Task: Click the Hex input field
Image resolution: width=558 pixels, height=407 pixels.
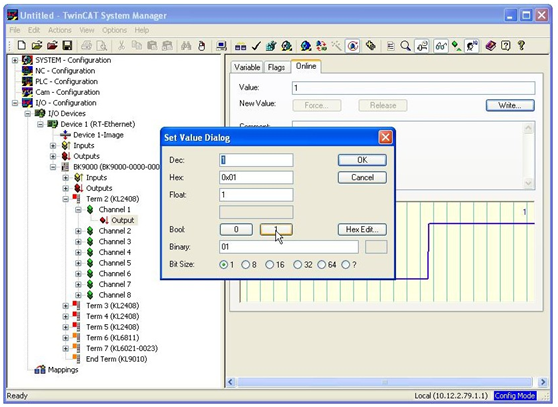Action: (x=256, y=178)
